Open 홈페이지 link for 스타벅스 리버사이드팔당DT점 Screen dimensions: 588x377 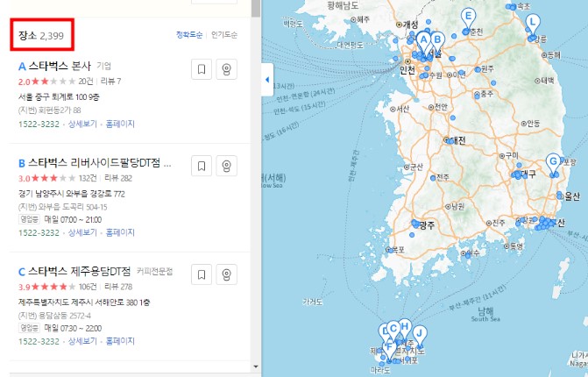tap(120, 232)
